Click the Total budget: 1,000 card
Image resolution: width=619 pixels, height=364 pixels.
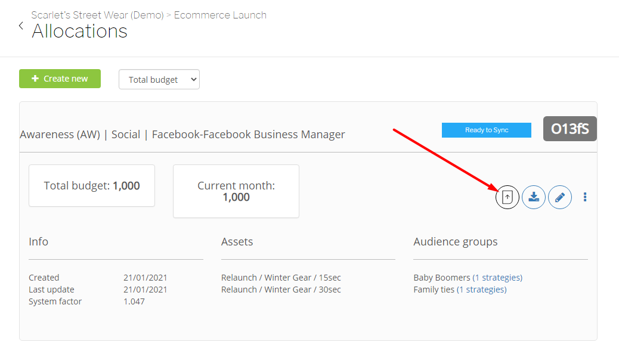(x=92, y=186)
